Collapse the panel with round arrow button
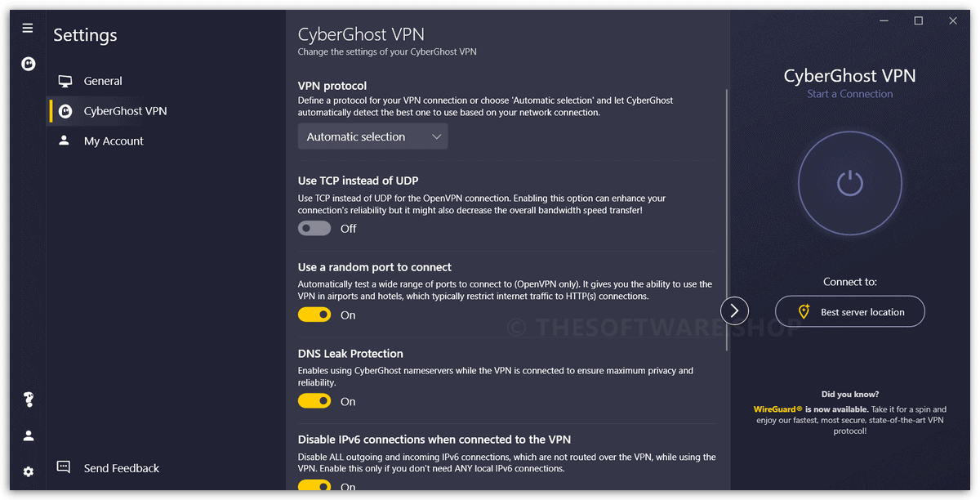This screenshot has height=500, width=980. [x=734, y=310]
